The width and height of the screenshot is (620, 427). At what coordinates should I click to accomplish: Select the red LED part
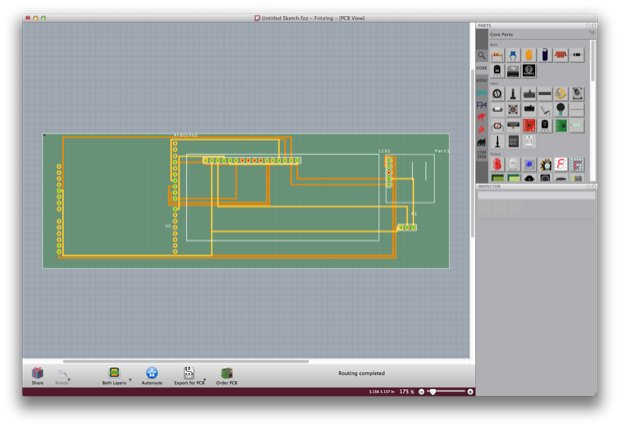pyautogui.click(x=497, y=164)
